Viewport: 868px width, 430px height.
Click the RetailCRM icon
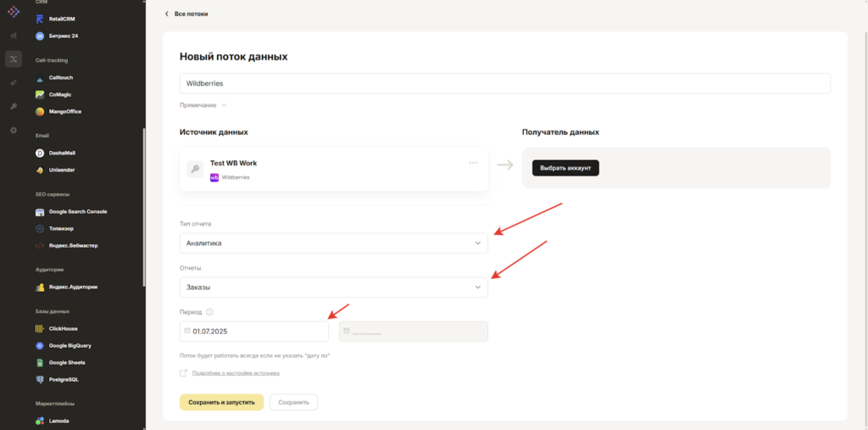coord(40,19)
